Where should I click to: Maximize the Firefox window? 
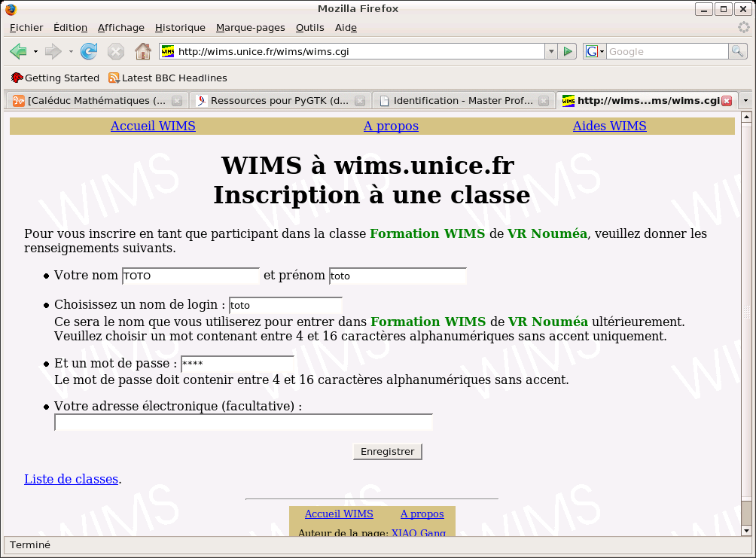coord(724,9)
